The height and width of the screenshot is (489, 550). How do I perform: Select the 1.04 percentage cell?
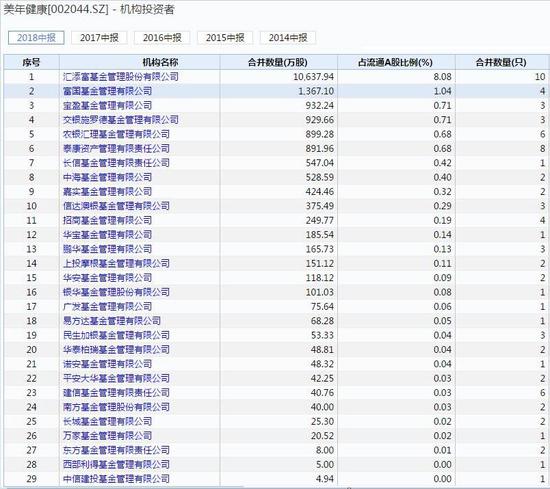click(442, 91)
